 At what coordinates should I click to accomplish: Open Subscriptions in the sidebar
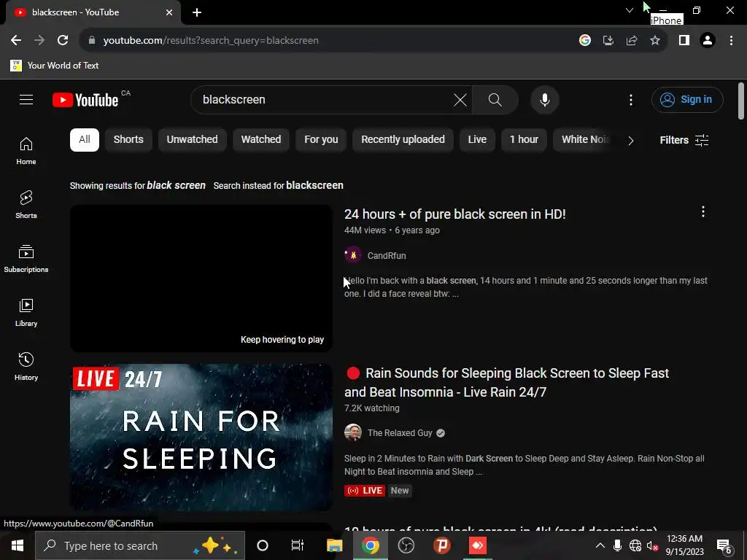(26, 259)
